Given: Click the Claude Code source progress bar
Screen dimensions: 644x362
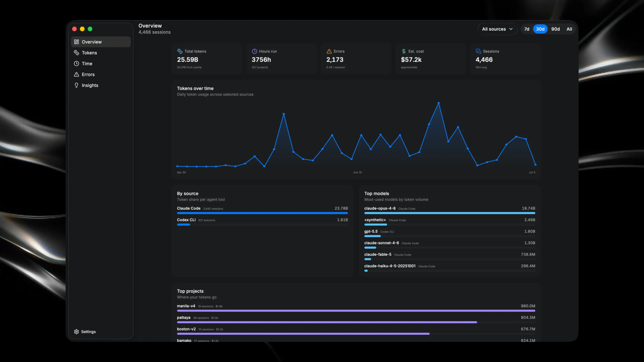Looking at the screenshot, I should click(262, 213).
